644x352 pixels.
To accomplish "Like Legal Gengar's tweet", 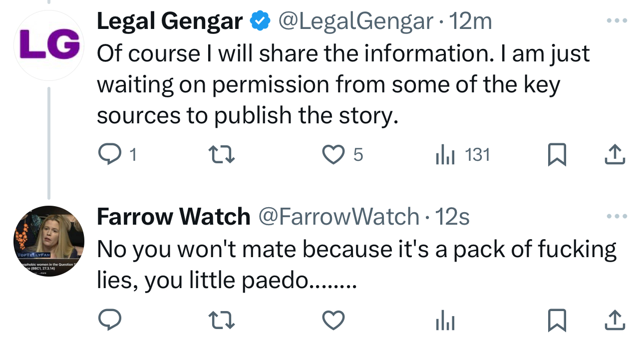I will (333, 155).
